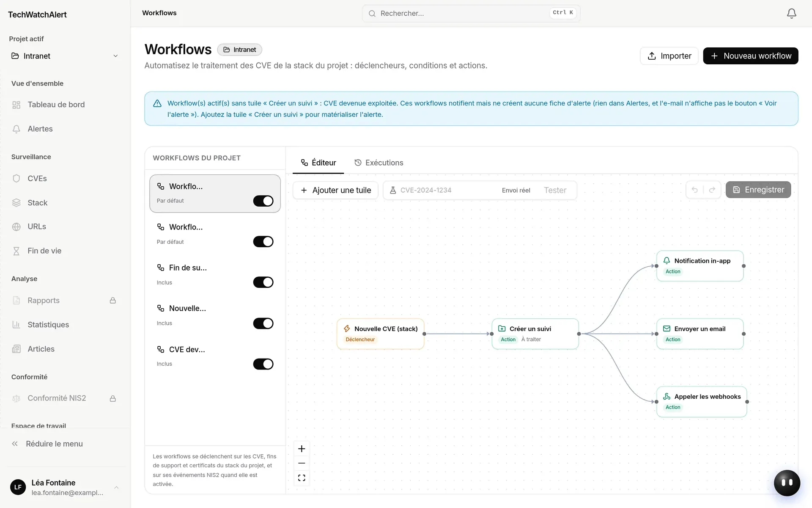Select the Envoyer un email action node

(x=700, y=334)
